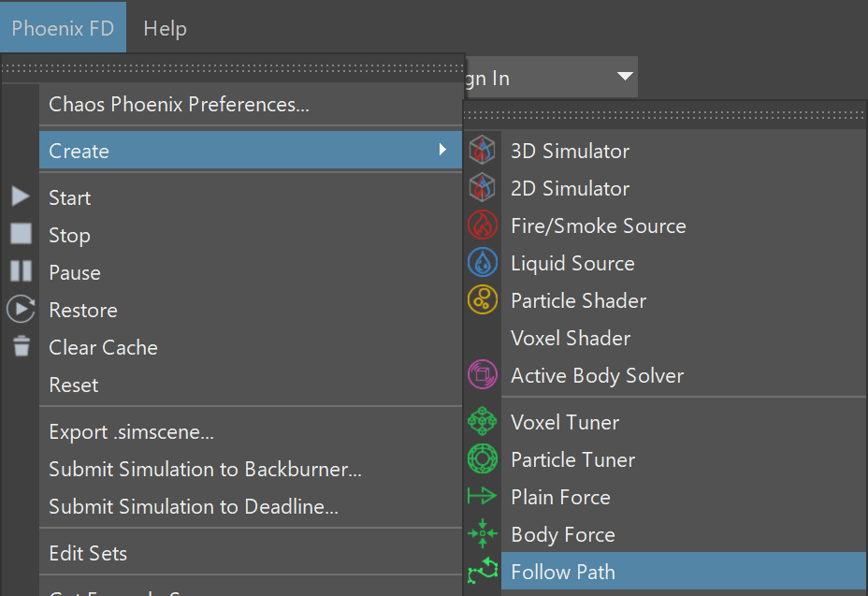This screenshot has height=596, width=868.
Task: Create a Particle Shader
Action: coord(683,300)
